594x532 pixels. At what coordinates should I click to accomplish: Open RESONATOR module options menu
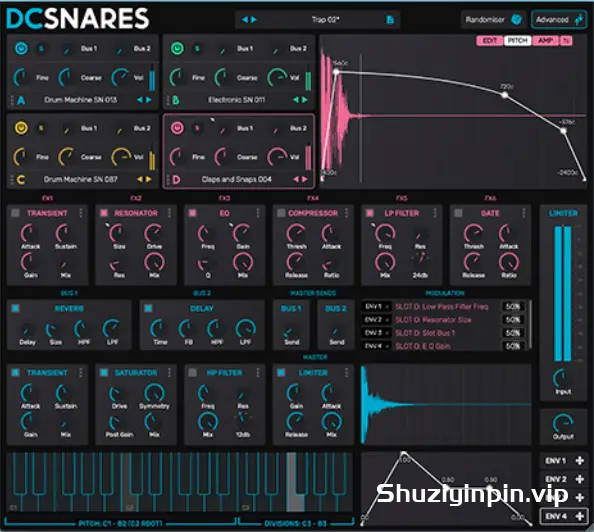[169, 213]
